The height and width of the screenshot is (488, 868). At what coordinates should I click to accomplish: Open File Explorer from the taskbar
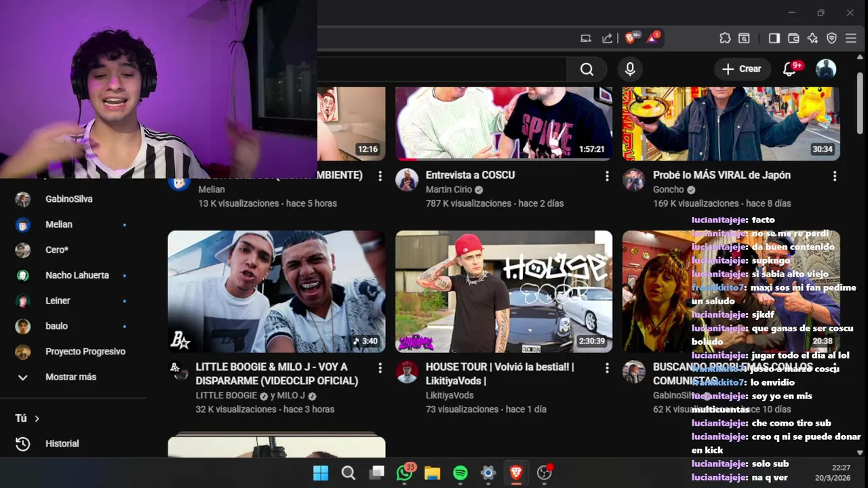click(x=433, y=473)
